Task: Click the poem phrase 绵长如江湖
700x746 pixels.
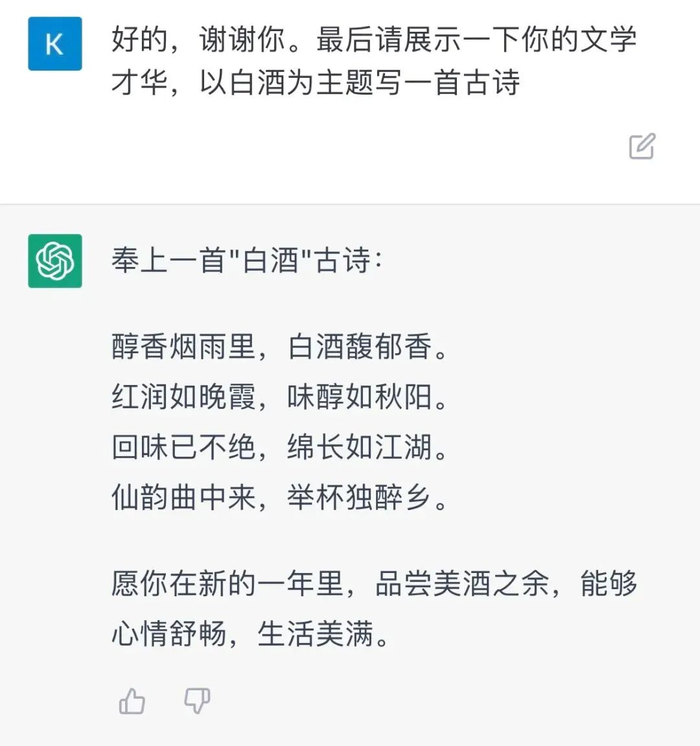Action: pos(360,447)
